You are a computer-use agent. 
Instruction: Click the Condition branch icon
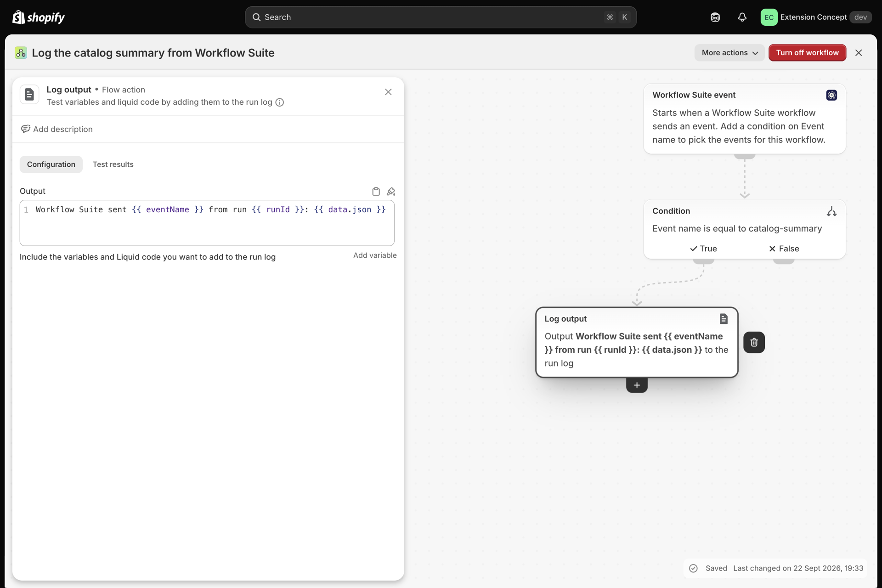coord(831,211)
